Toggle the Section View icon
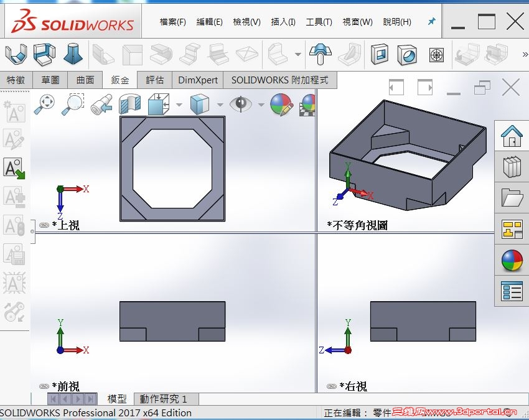The height and width of the screenshot is (420, 529). [x=130, y=104]
